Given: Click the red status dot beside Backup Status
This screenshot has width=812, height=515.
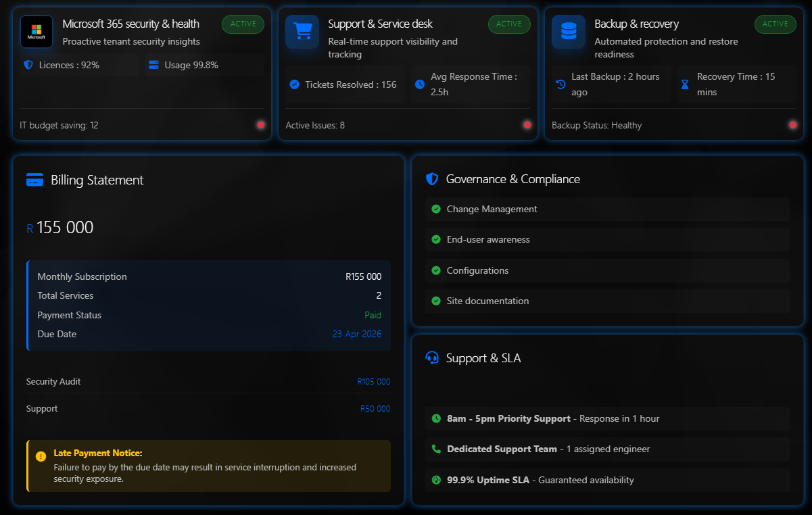Looking at the screenshot, I should pyautogui.click(x=792, y=124).
